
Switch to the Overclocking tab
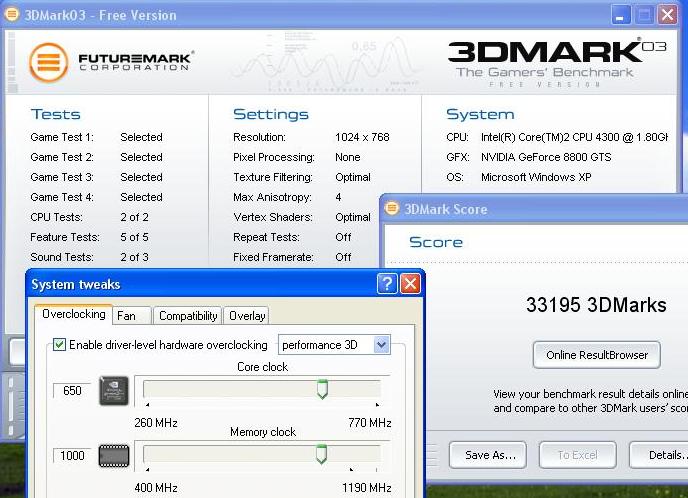coord(74,314)
